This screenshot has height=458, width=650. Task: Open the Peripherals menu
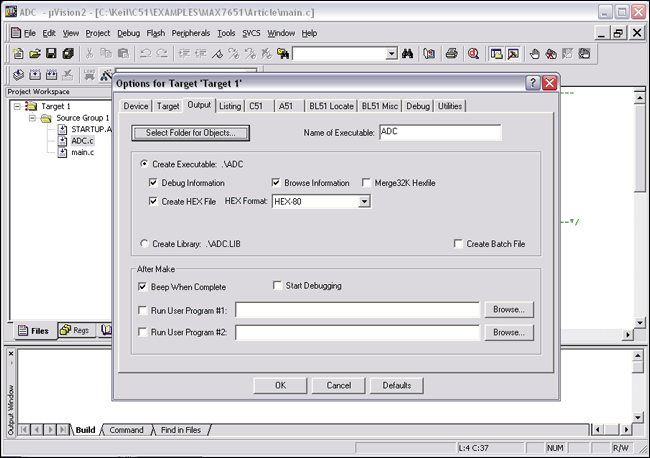click(x=191, y=33)
